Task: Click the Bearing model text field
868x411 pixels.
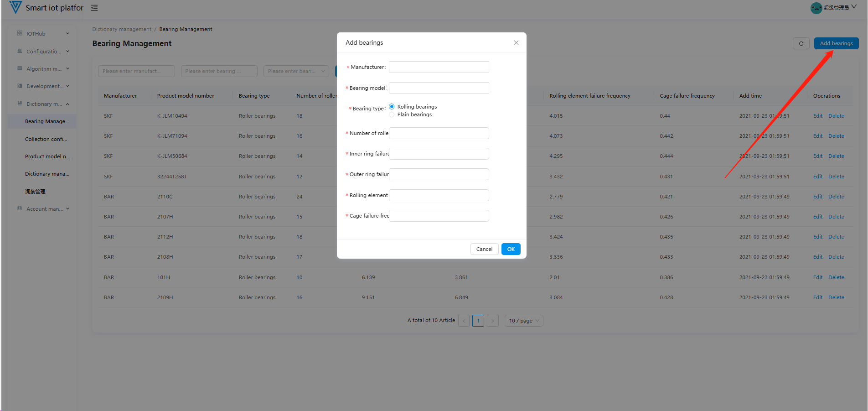Action: [439, 88]
